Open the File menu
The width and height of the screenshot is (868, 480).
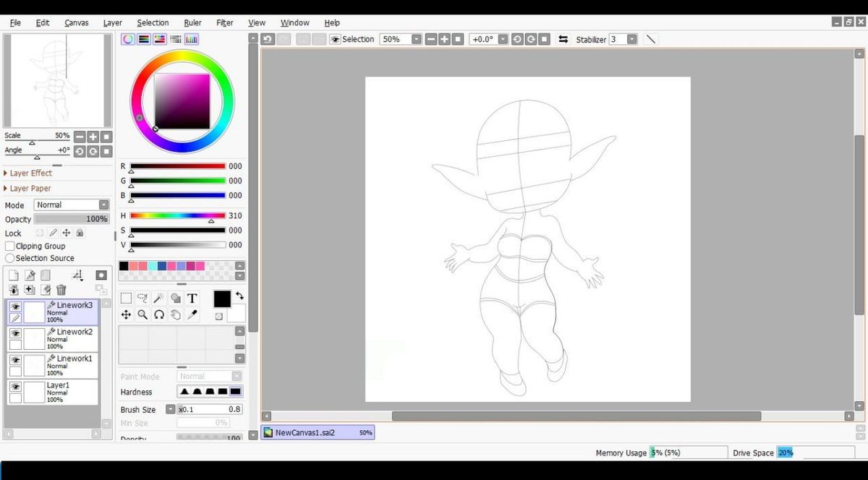(15, 22)
